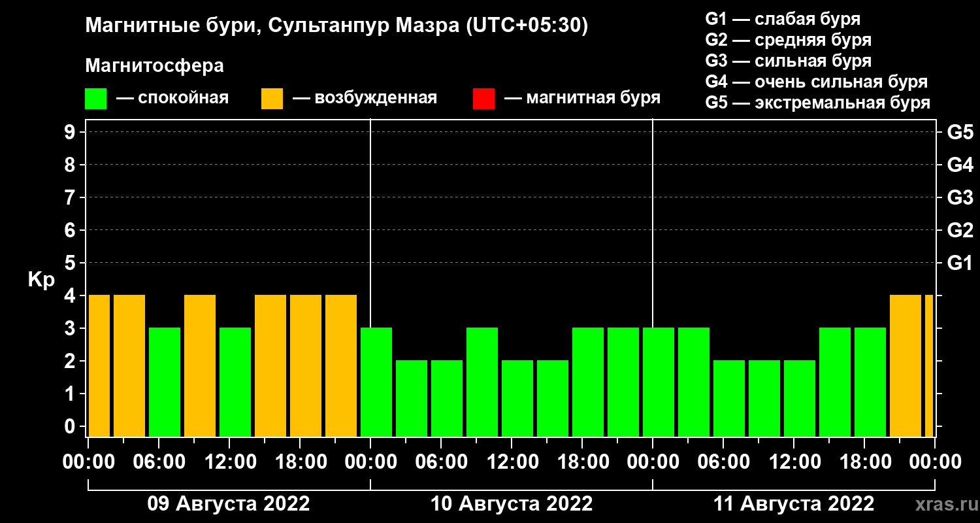
Task: Click the 'Kp' vertical axis title
Action: point(41,280)
